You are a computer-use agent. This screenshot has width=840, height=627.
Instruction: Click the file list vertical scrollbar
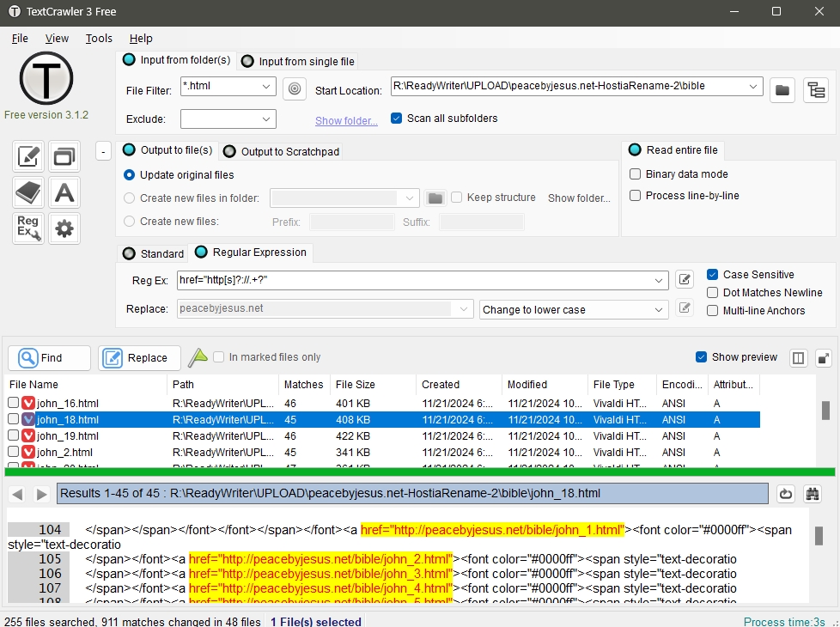[825, 411]
